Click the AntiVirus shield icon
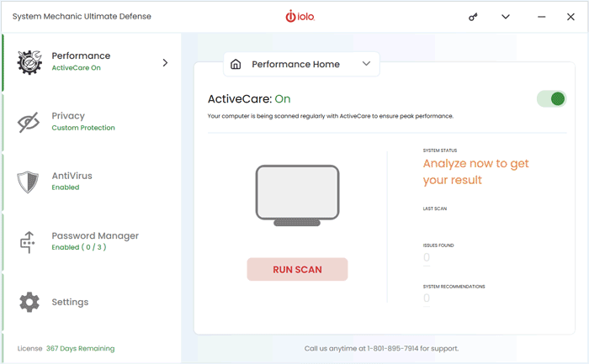Screen dimensions: 589x364 coord(28,182)
